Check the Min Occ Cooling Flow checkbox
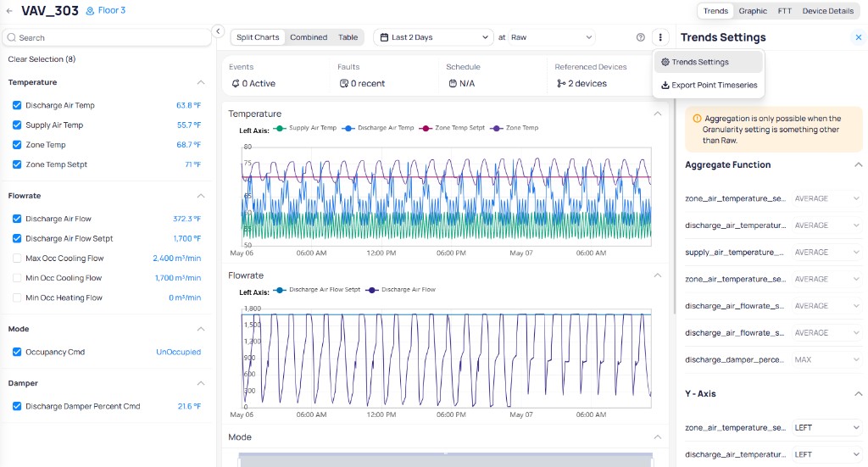 (17, 278)
